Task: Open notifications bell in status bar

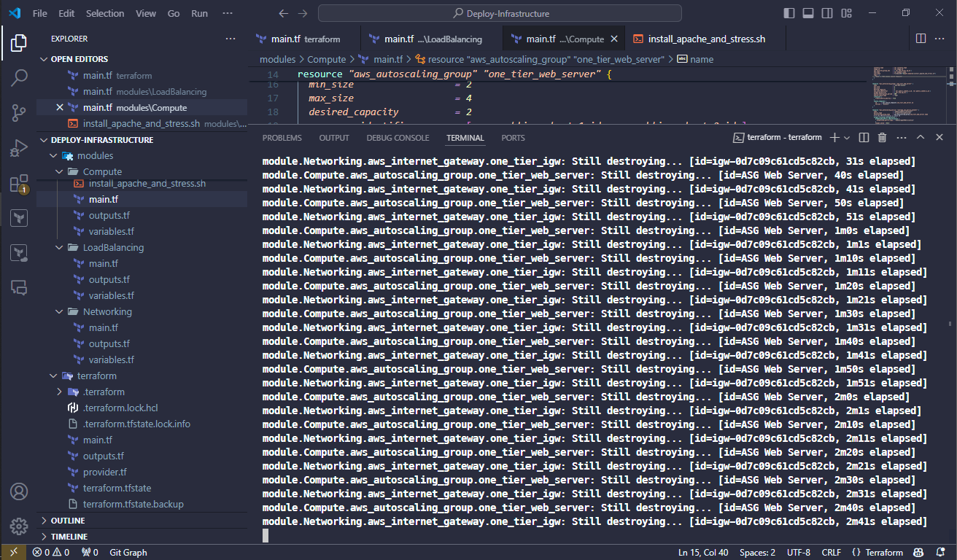Action: [940, 553]
